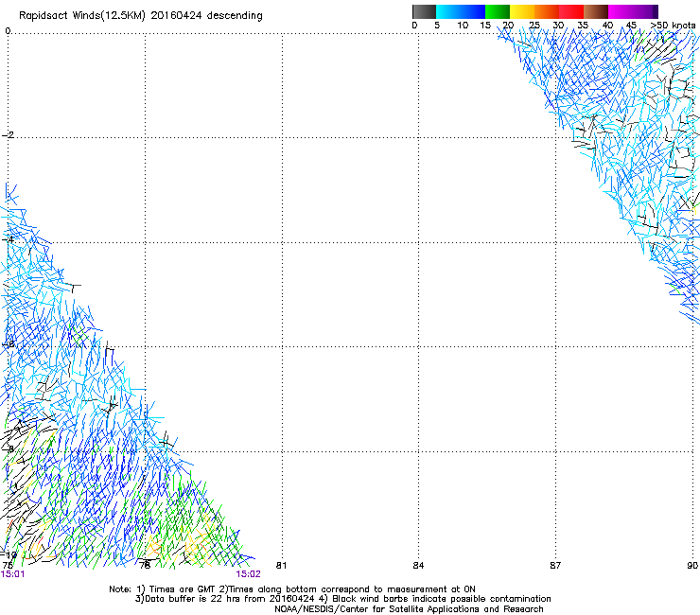700x615 pixels.
Task: Click the '10' colorbar tick label
Action: (x=463, y=26)
